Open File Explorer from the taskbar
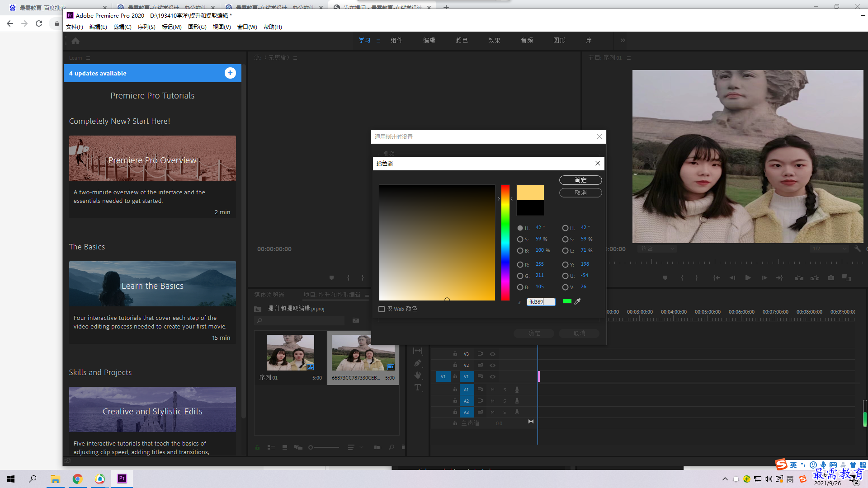868x488 pixels. point(55,479)
